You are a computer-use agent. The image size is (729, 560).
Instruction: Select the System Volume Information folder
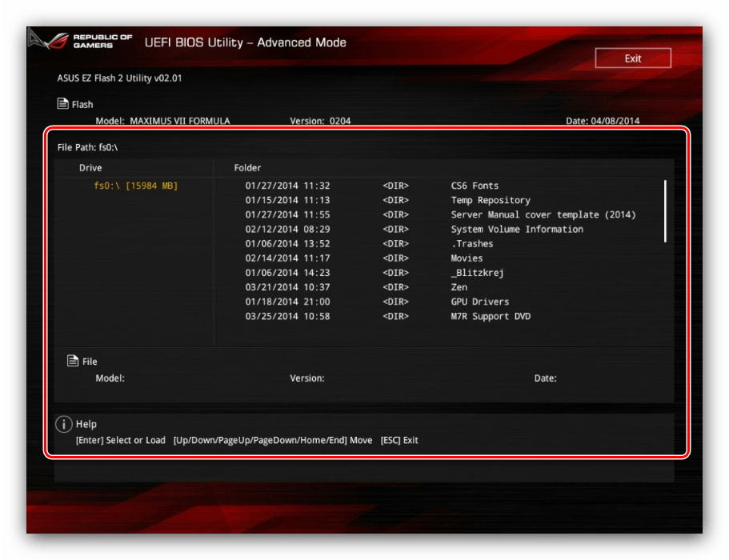(516, 229)
